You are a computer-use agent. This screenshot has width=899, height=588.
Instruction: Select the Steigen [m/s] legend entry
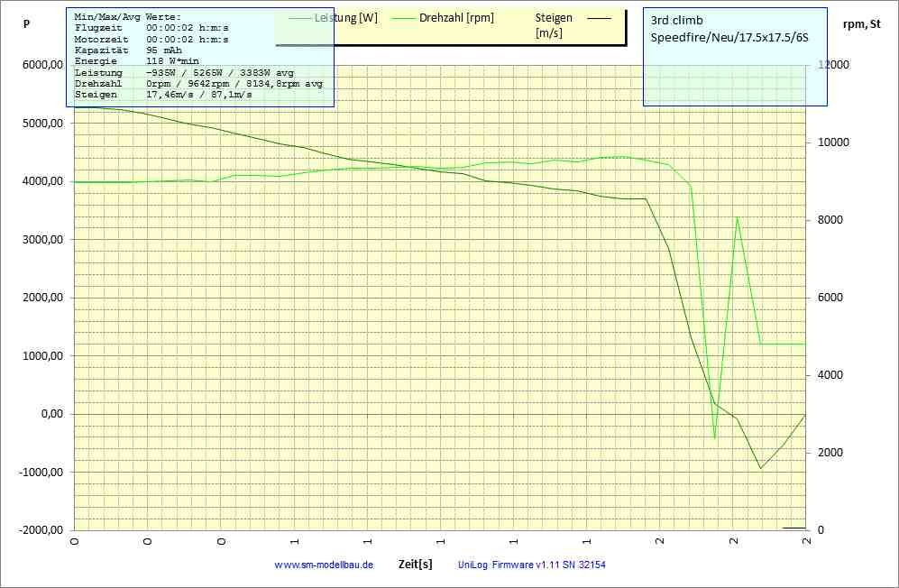point(553,25)
